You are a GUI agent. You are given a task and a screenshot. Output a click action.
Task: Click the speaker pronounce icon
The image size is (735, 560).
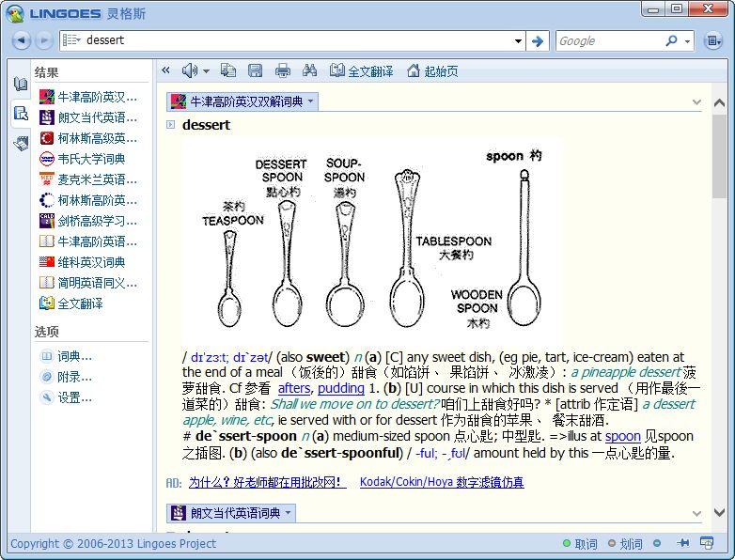point(189,70)
